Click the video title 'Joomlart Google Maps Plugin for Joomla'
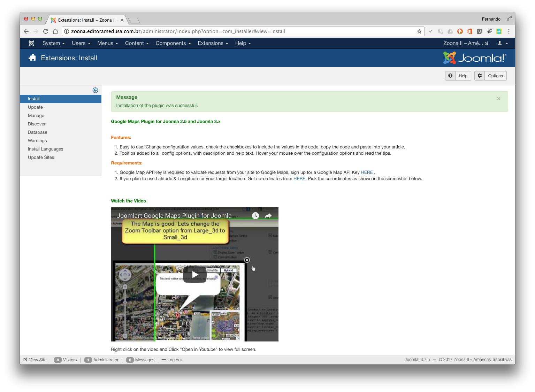 point(174,216)
